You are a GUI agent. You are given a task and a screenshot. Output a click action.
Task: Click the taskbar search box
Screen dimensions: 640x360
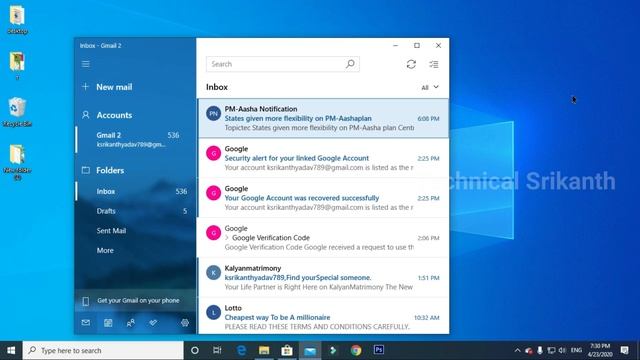coord(103,350)
